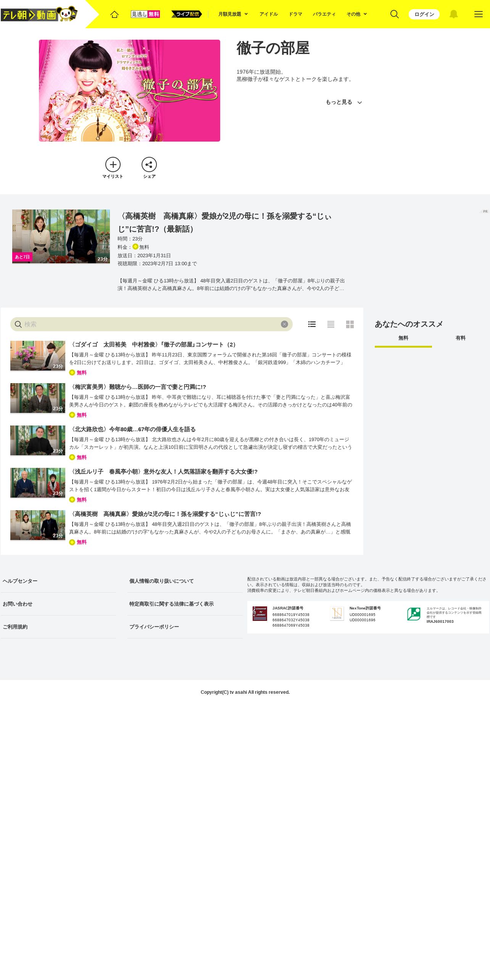The width and height of the screenshot is (490, 980).
Task: Click 無料 badge on 浅丘ルリ子 episode
Action: click(78, 500)
